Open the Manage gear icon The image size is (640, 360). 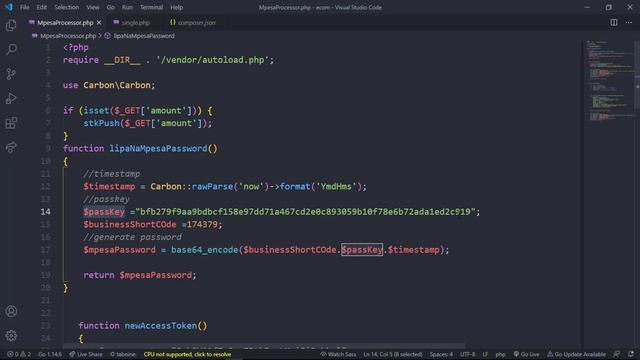tap(11, 336)
